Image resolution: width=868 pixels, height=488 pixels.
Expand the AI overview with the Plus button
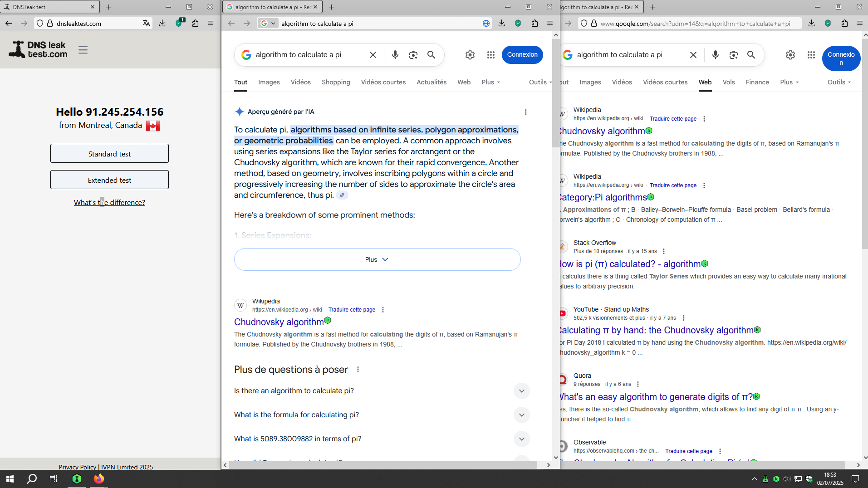[x=378, y=259]
